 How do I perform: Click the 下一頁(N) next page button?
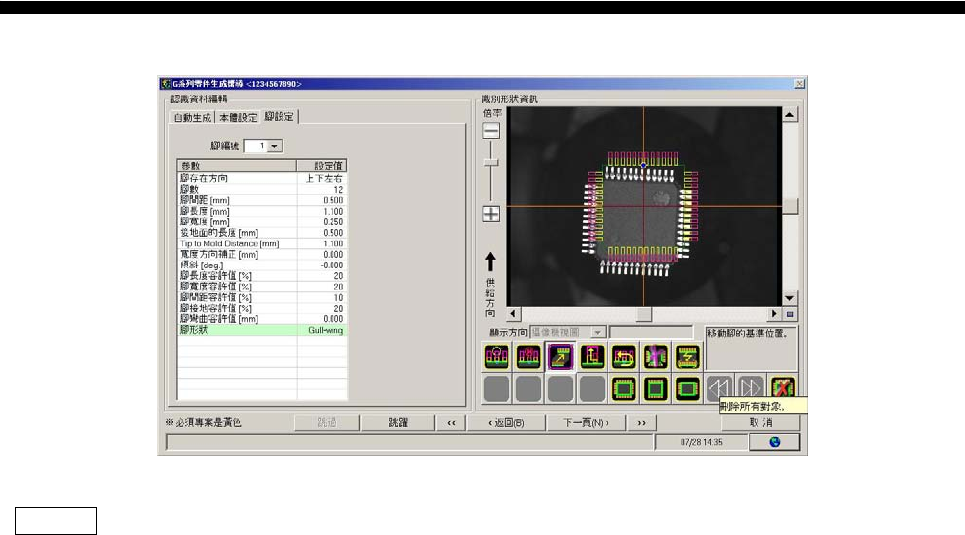(585, 423)
